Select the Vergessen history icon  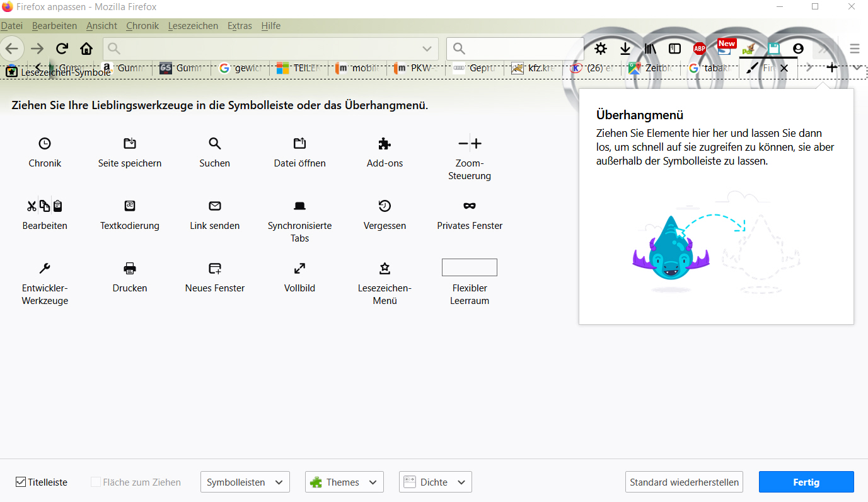pyautogui.click(x=385, y=206)
